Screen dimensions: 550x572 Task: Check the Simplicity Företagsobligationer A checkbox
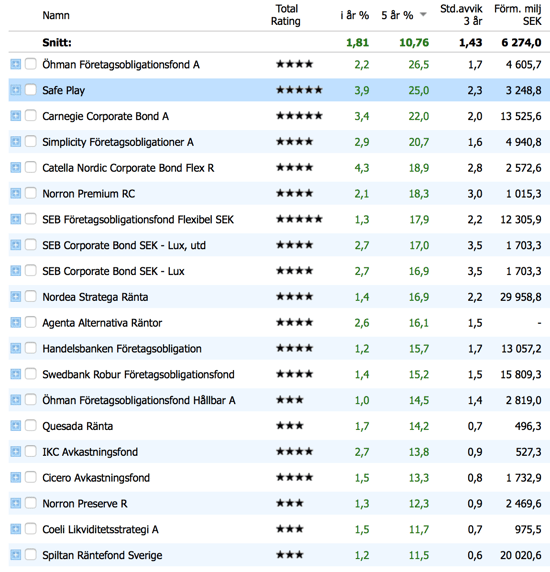point(31,141)
